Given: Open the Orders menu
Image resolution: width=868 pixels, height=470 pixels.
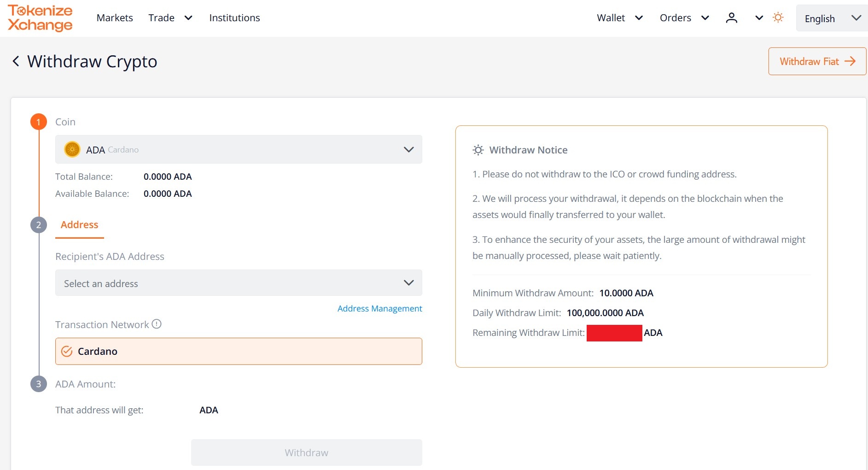Looking at the screenshot, I should coord(675,18).
